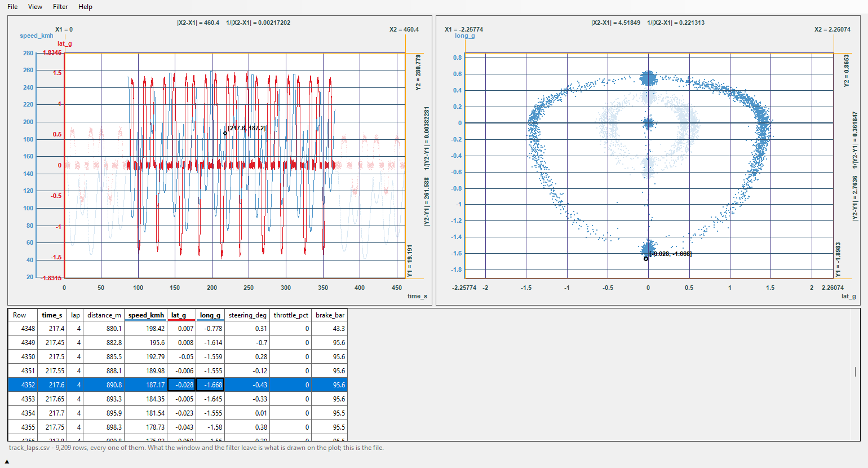The height and width of the screenshot is (468, 868).
Task: Open the Help menu
Action: [85, 7]
